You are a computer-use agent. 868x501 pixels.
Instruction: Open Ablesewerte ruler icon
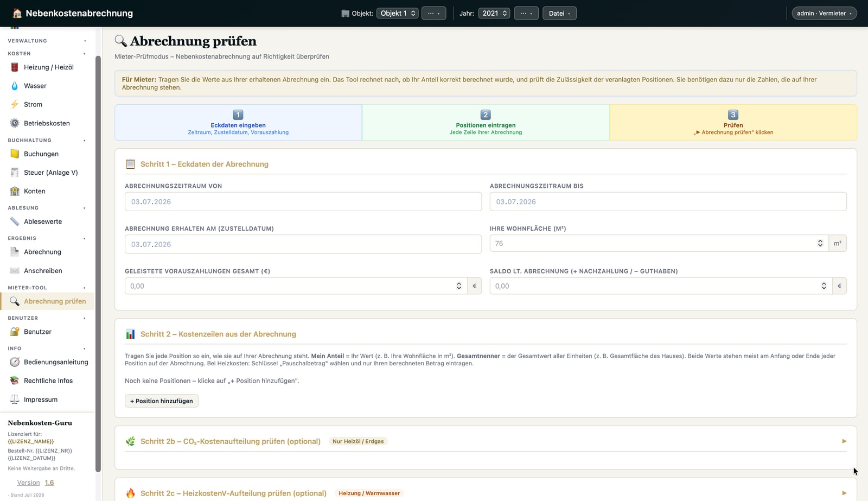[x=15, y=221]
